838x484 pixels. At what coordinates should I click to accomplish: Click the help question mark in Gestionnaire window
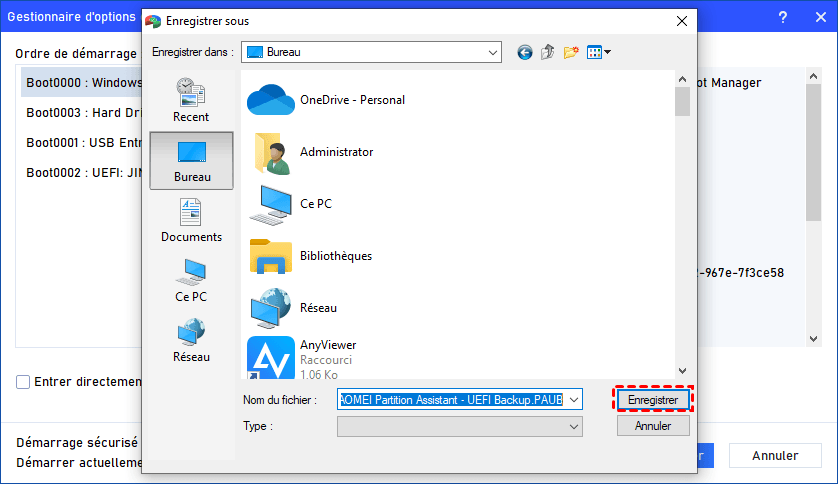pos(783,17)
